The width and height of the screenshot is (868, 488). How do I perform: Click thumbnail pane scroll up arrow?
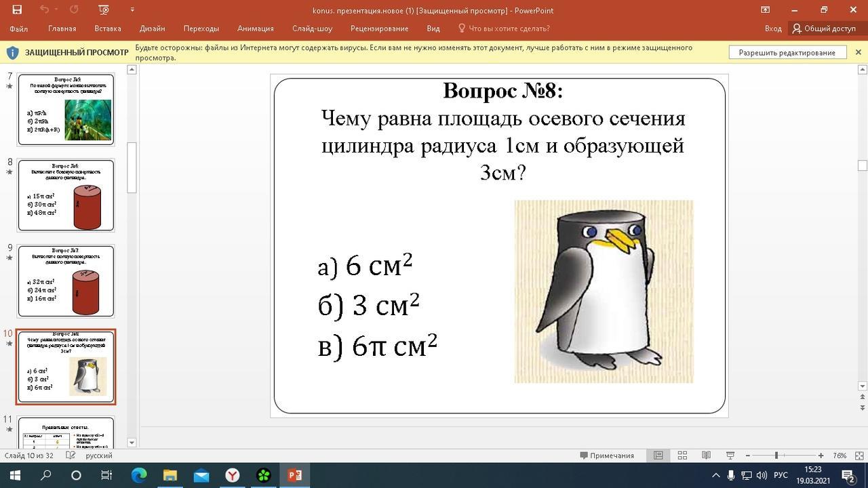pyautogui.click(x=132, y=69)
